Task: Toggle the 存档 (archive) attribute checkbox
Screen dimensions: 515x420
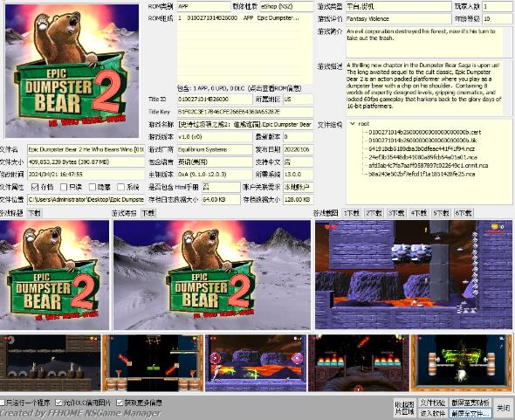Action: (x=35, y=187)
